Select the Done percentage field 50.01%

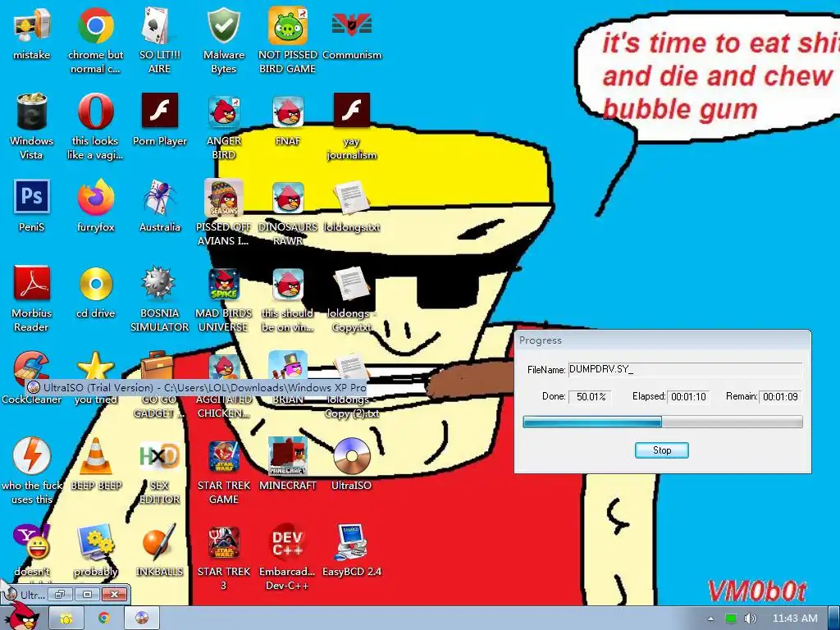(591, 396)
